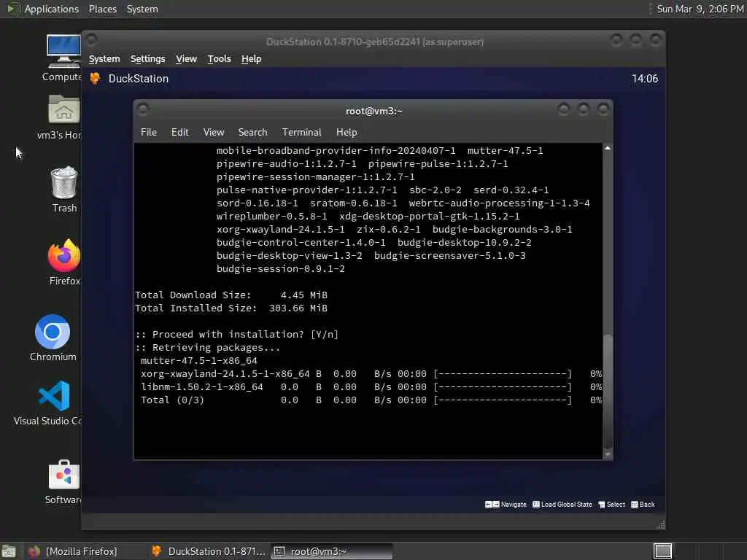Open DuckStation Help menu
Image resolution: width=747 pixels, height=560 pixels.
click(x=251, y=58)
